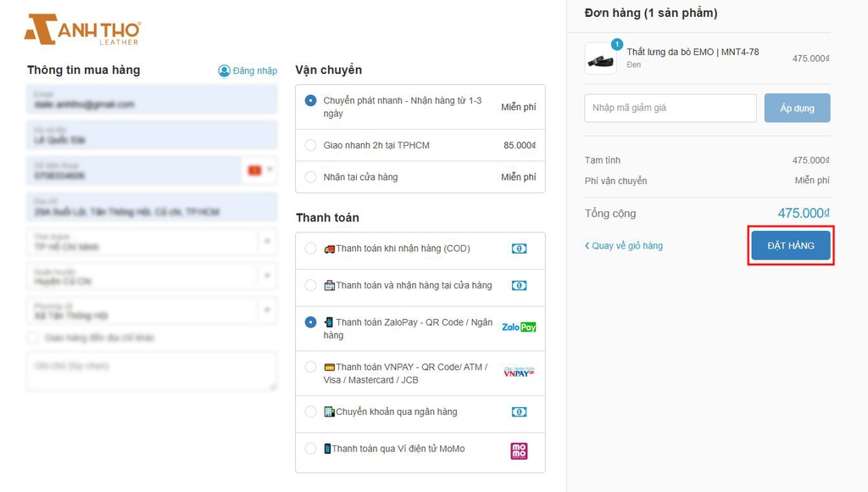Screen dimensions: 868x492
Task: Open the ward (Phường xã) dropdown
Action: 152,310
